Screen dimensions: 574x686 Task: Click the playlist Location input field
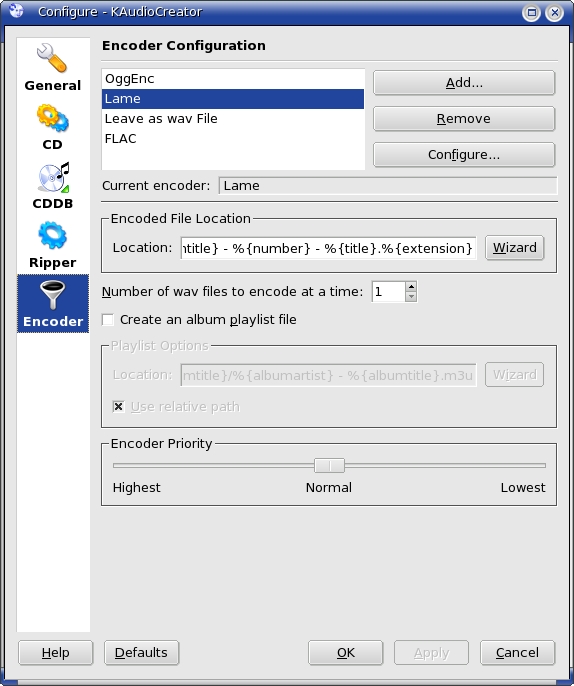[328, 375]
